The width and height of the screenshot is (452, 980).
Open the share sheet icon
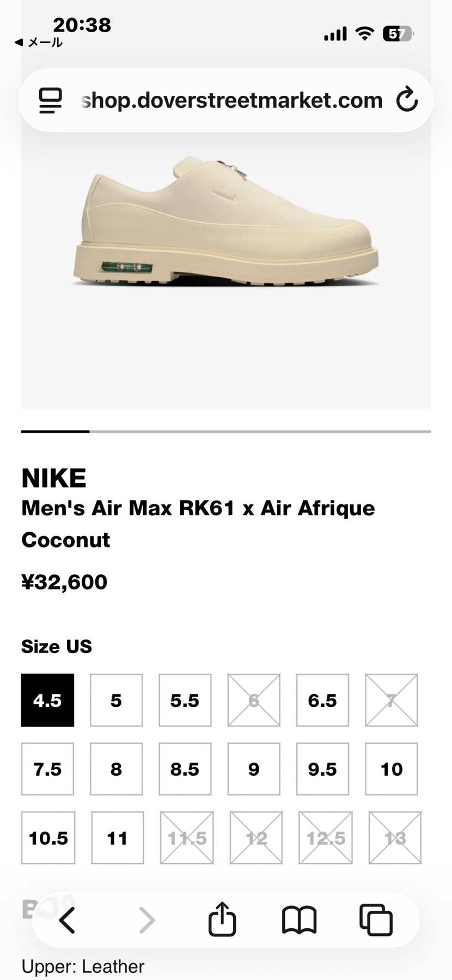point(222,920)
